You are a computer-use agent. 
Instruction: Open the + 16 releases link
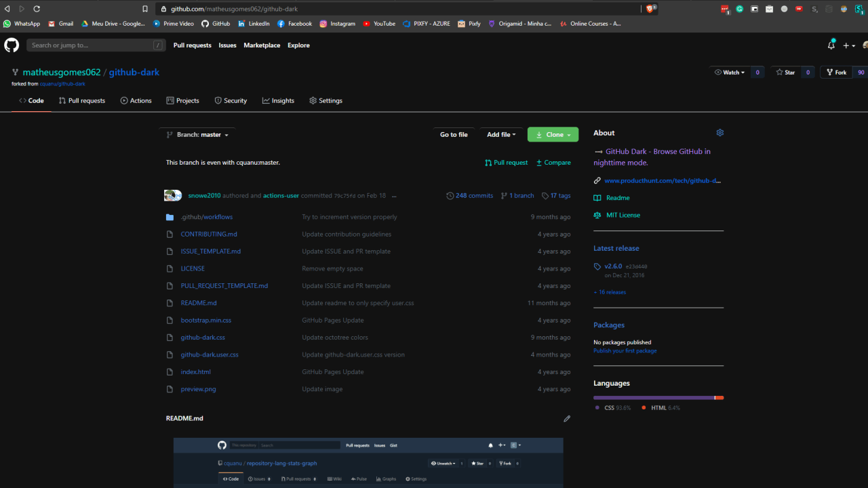[x=610, y=292]
